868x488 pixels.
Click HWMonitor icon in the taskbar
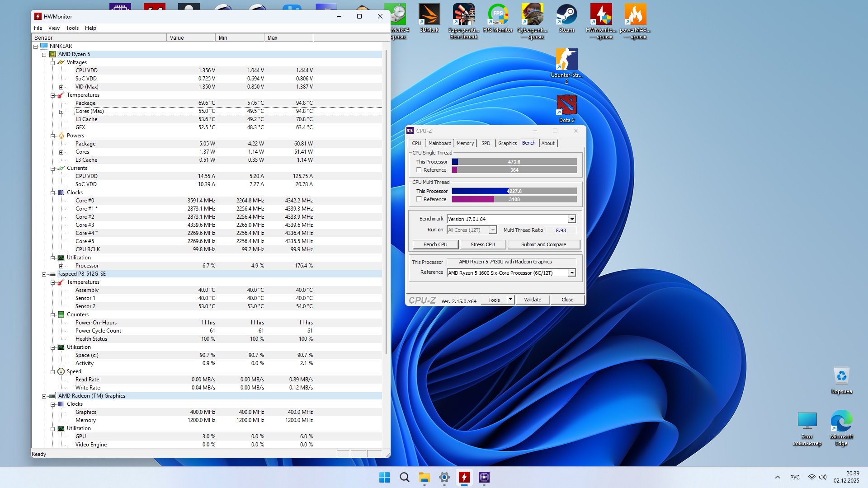[464, 477]
